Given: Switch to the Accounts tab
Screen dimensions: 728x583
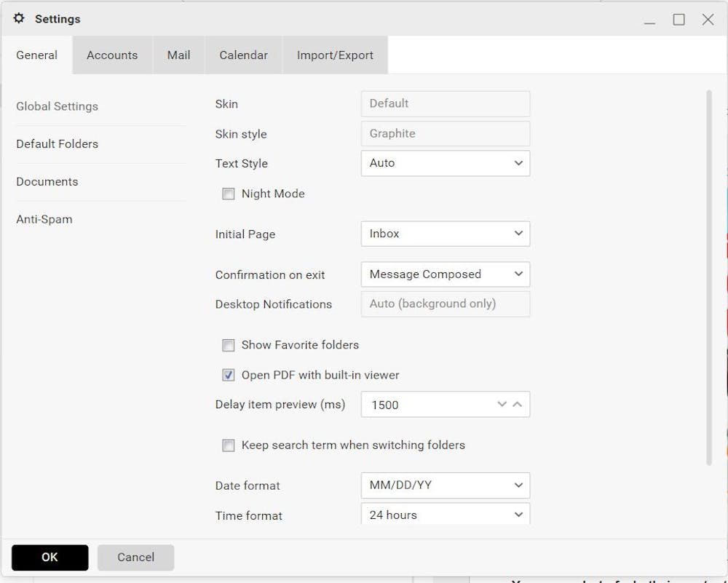Looking at the screenshot, I should pyautogui.click(x=112, y=55).
